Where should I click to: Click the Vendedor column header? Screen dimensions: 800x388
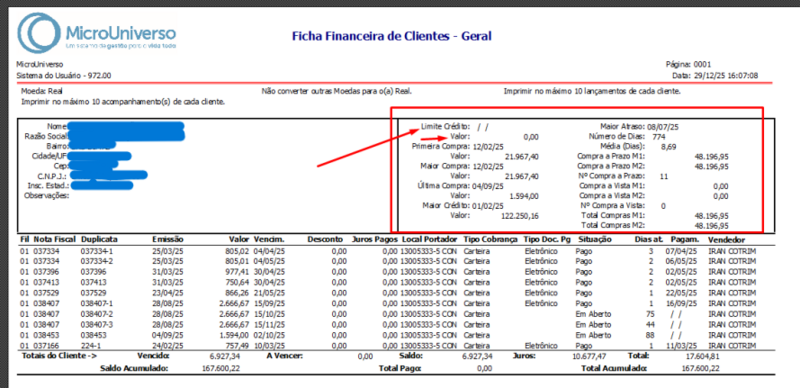(727, 239)
